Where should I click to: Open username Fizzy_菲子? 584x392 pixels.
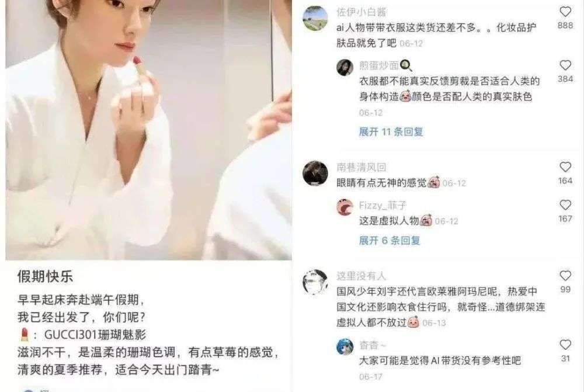(x=383, y=205)
